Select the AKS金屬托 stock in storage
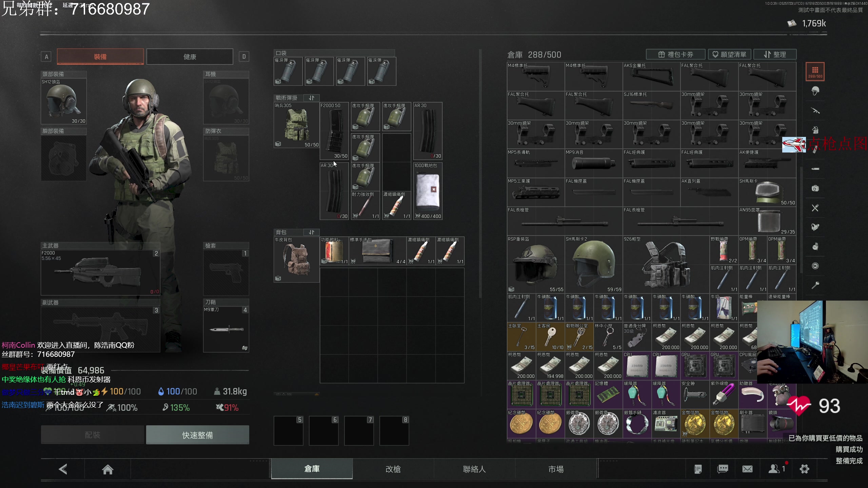 [652, 77]
